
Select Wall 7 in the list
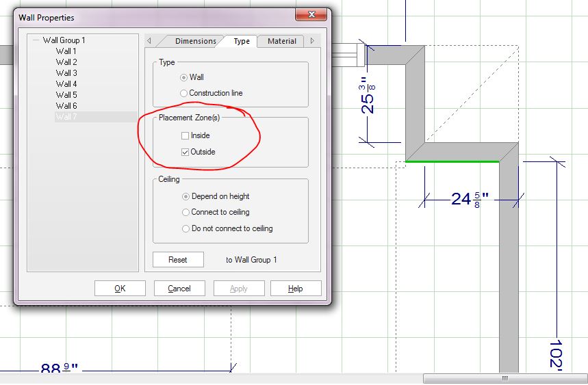66,117
